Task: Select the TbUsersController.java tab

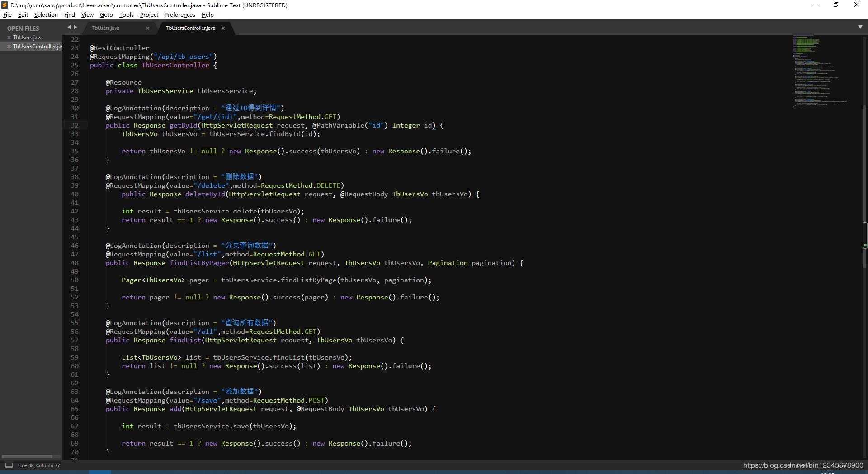Action: [x=191, y=28]
